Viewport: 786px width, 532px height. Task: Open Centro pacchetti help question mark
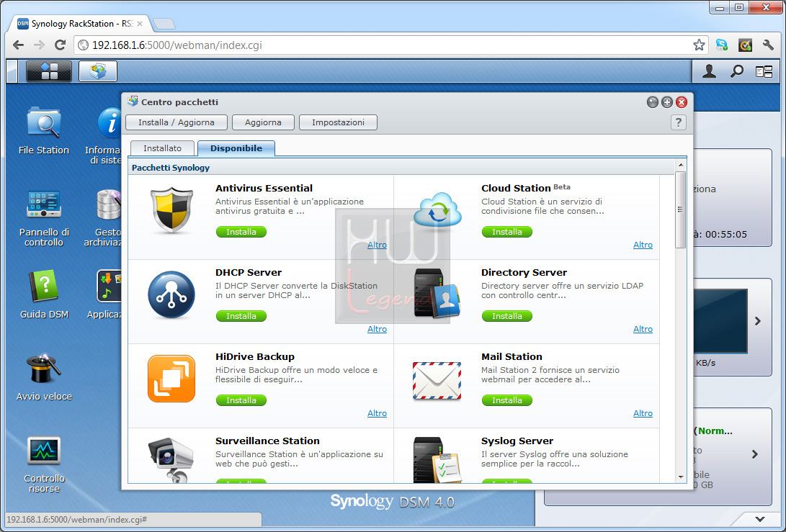click(x=678, y=122)
